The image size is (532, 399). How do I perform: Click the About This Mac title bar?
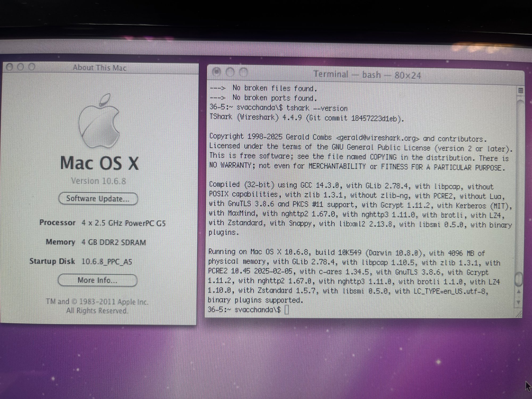(100, 68)
